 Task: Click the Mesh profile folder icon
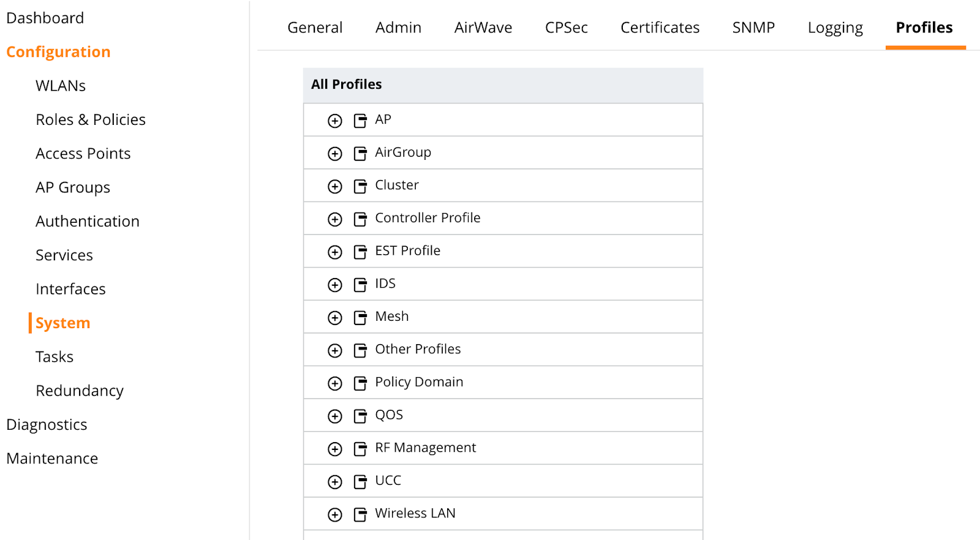point(360,318)
